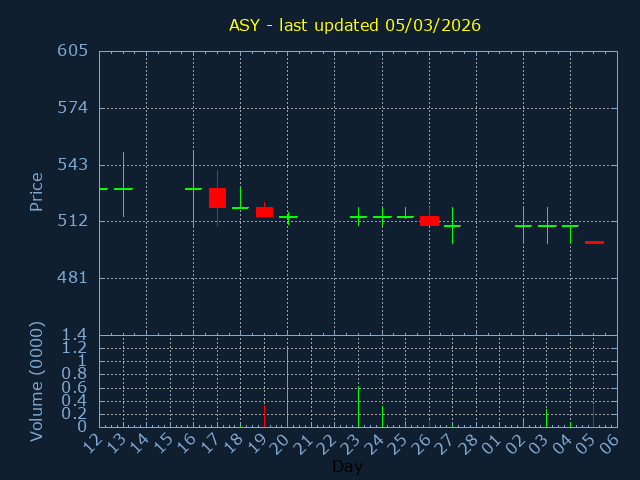Click the Price axis title
The width and height of the screenshot is (640, 480).
tap(37, 192)
